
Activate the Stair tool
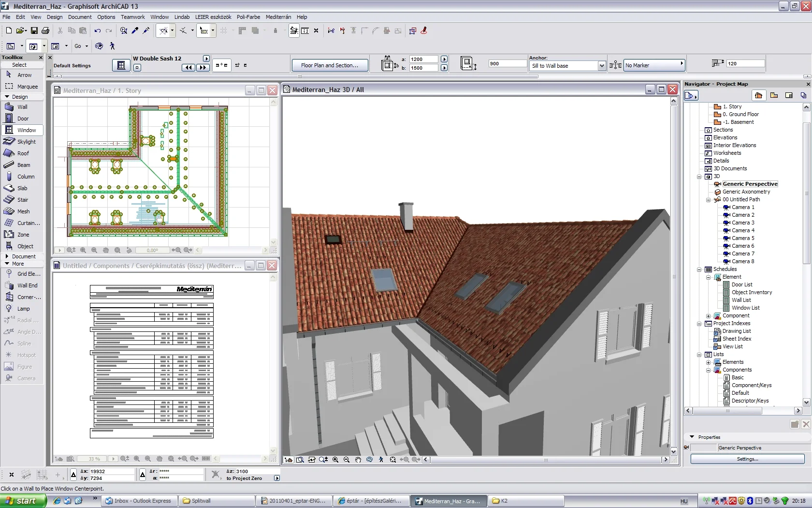[x=22, y=200]
